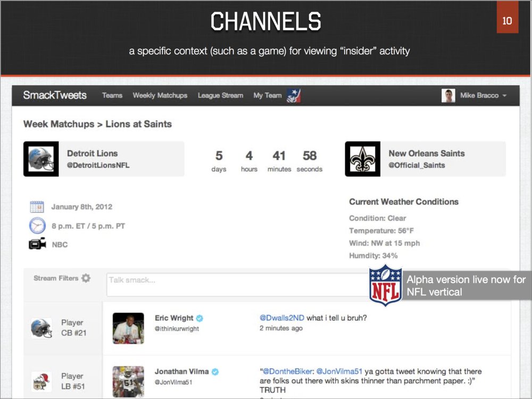Click the Eric Wright name
This screenshot has height=399, width=532.
tap(174, 318)
